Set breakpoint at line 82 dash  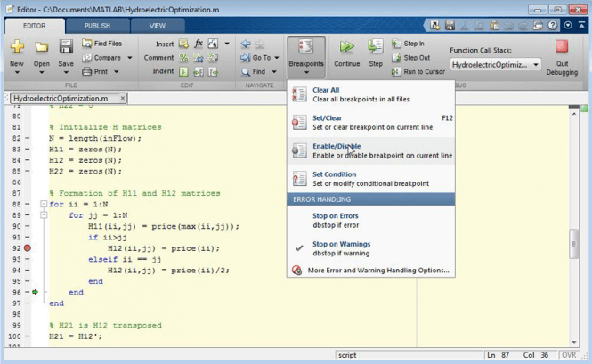pyautogui.click(x=28, y=138)
